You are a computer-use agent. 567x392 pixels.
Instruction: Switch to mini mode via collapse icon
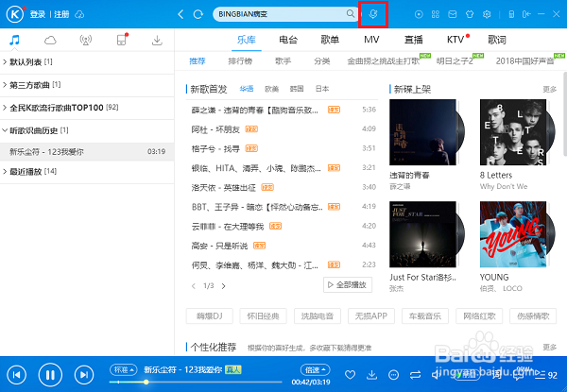click(x=526, y=14)
